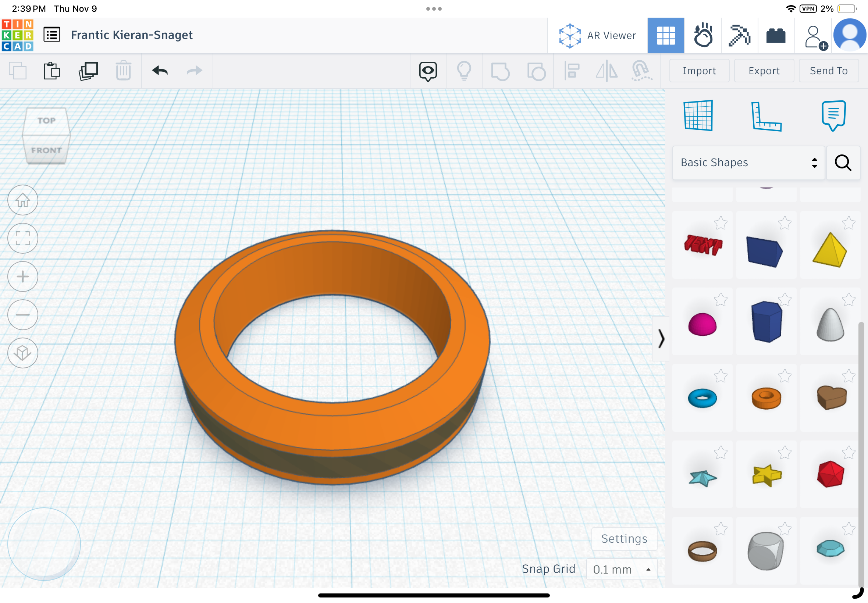
Task: Select the Workplane tool
Action: pyautogui.click(x=697, y=116)
